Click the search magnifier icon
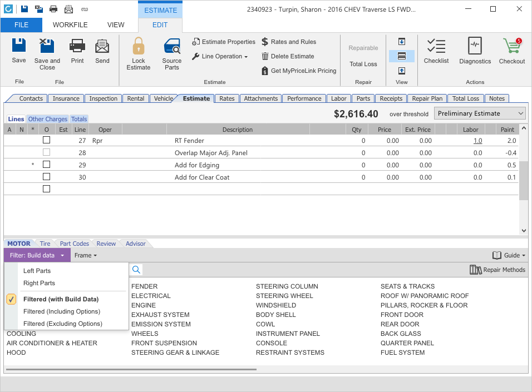This screenshot has width=532, height=392. [x=136, y=270]
